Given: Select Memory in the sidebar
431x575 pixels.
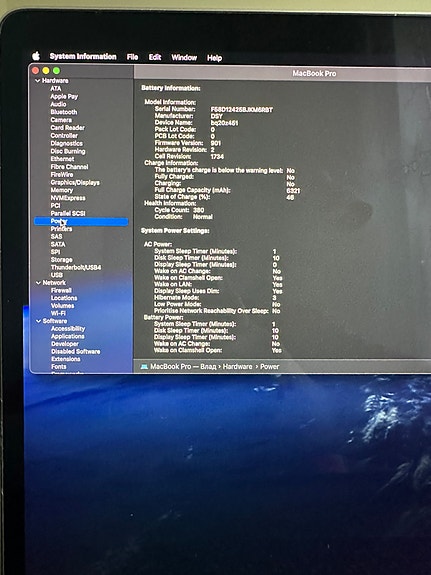Looking at the screenshot, I should [x=62, y=190].
